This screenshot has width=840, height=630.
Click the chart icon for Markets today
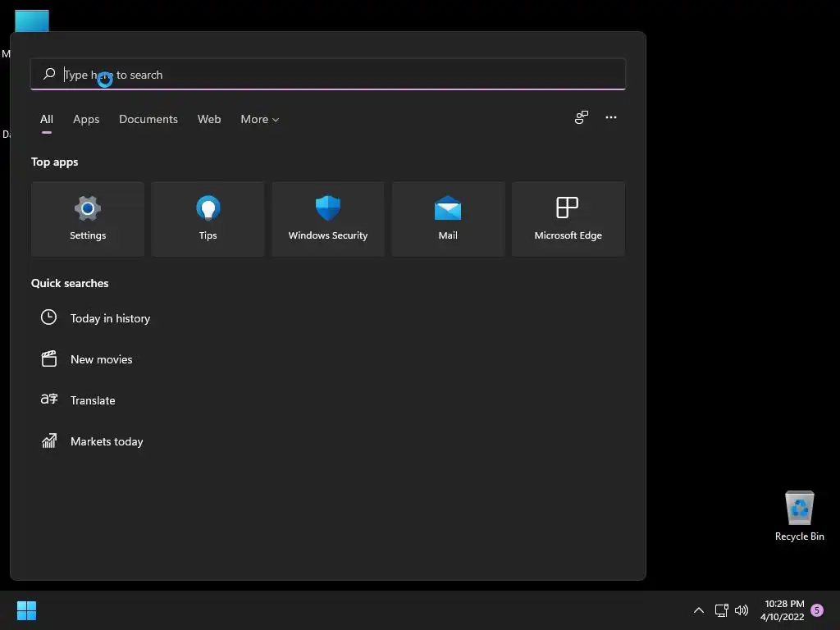(48, 441)
